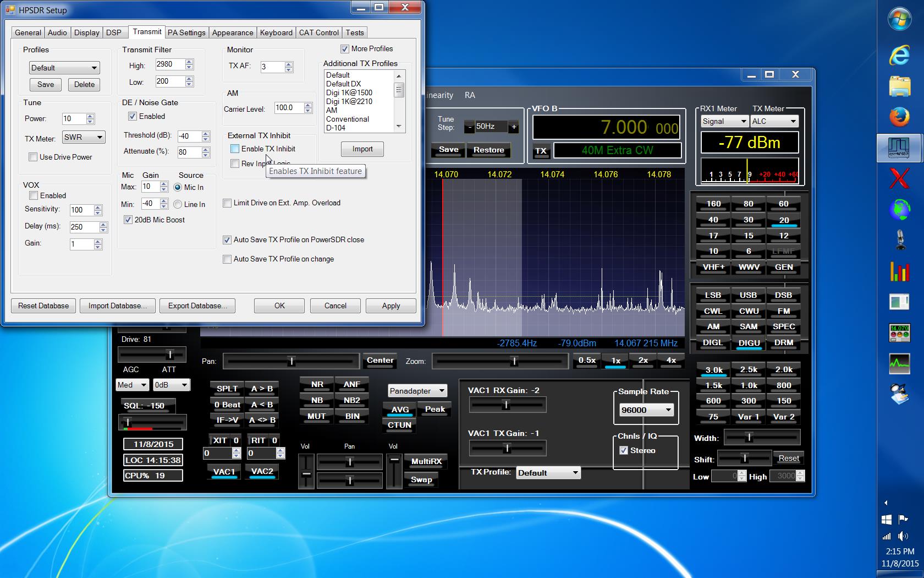Switch to the PA Settings tab
924x578 pixels.
coord(186,32)
